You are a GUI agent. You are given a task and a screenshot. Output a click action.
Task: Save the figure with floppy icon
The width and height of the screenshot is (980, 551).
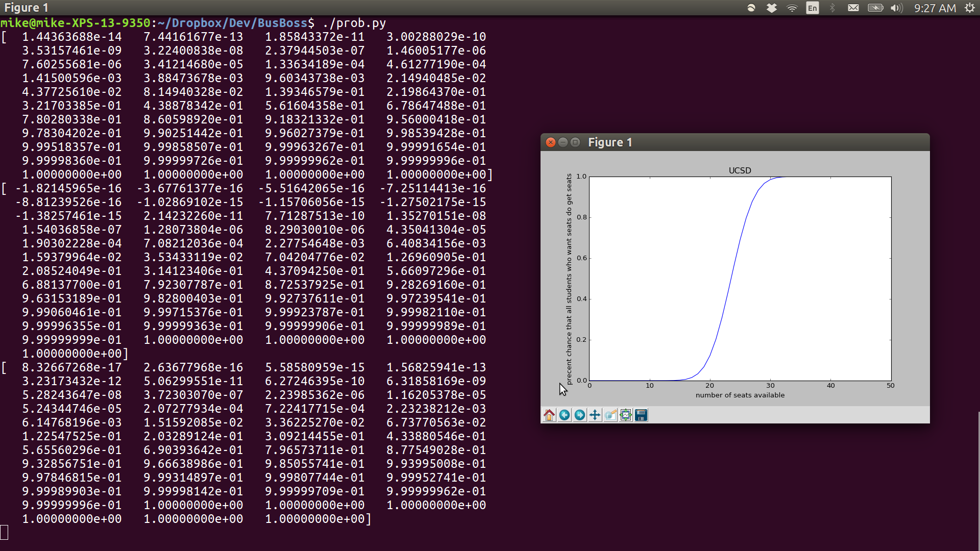(x=641, y=415)
